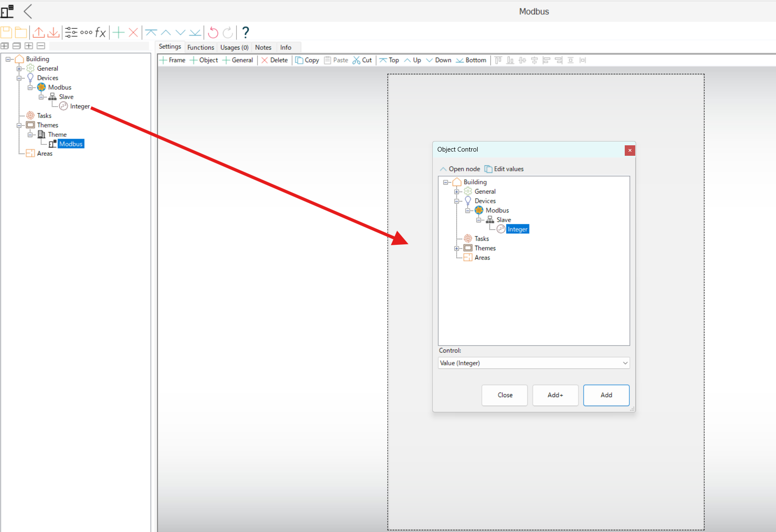
Task: Click the upload icon in main toolbar
Action: coord(39,32)
